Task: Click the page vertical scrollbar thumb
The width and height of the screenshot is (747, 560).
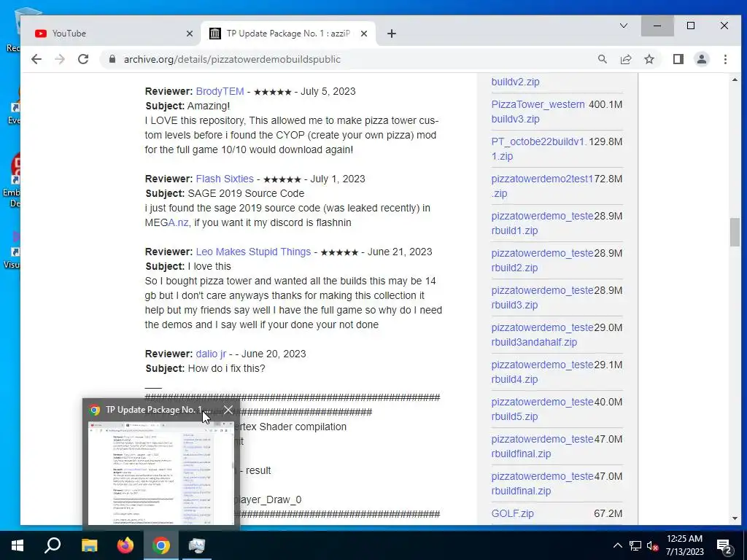Action: pyautogui.click(x=734, y=232)
